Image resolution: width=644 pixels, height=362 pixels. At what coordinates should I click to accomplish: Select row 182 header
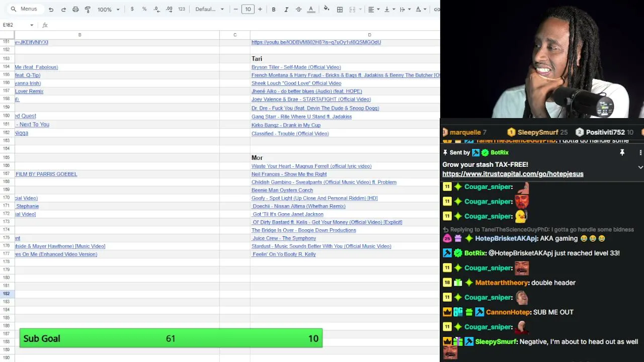[7, 294]
